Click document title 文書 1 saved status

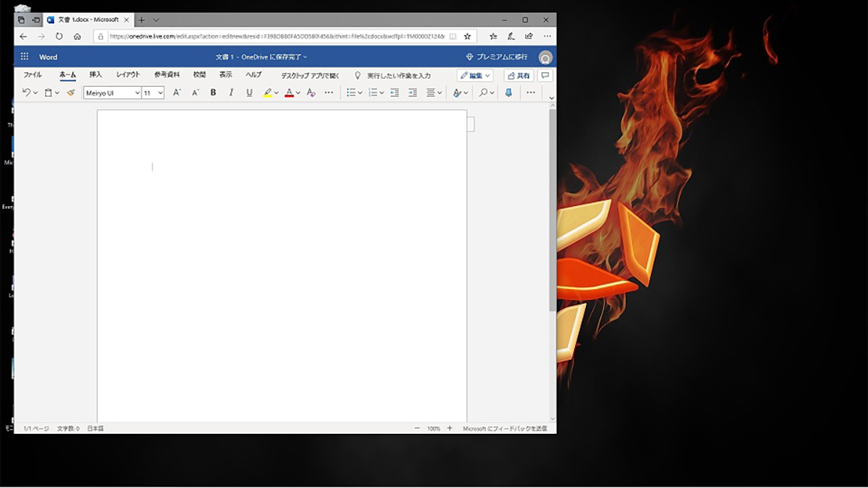click(261, 57)
